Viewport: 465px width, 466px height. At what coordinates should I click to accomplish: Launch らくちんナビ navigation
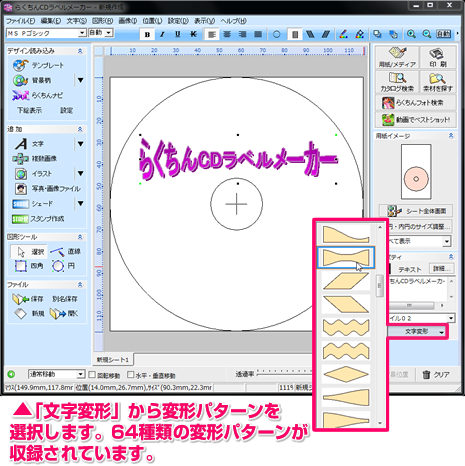(37, 95)
